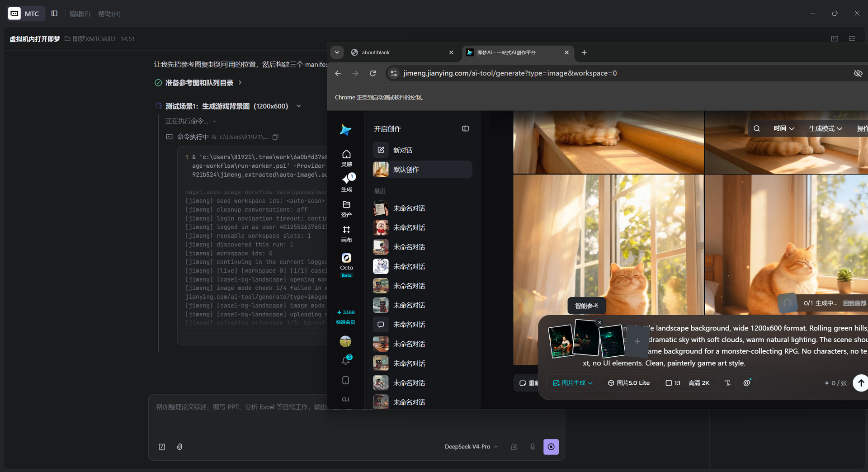Select the first reference image thumbnail
This screenshot has height=472, width=868.
tap(560, 342)
